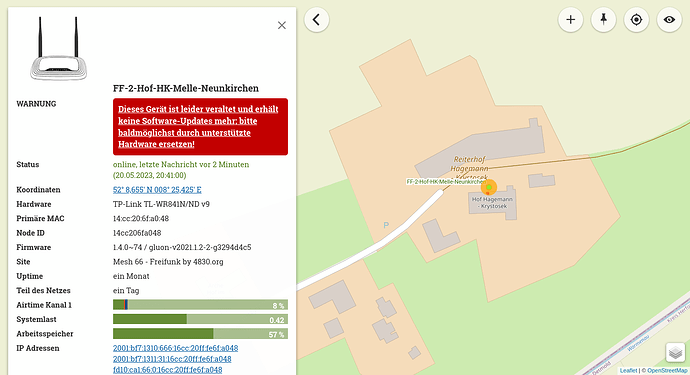Screen dimensions: 690x375
Task: Select hardware value TP-Link TL-WR841N/ND v9
Action: [161, 204]
